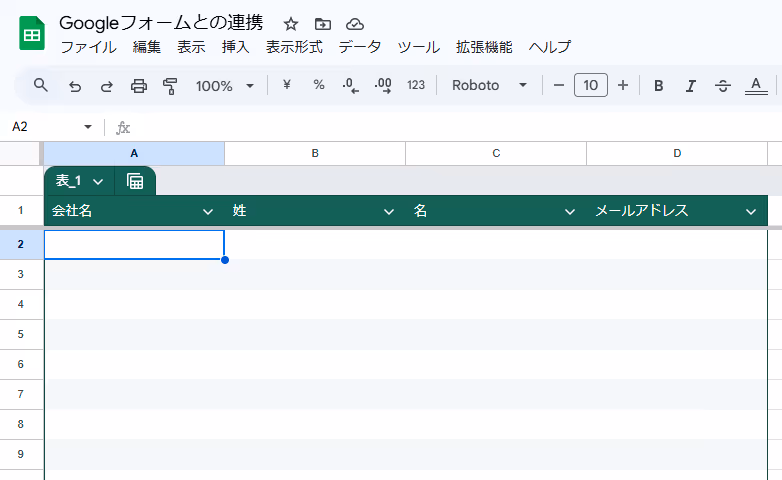Screen dimensions: 782x480
Task: Open the 挿入 menu
Action: [235, 47]
